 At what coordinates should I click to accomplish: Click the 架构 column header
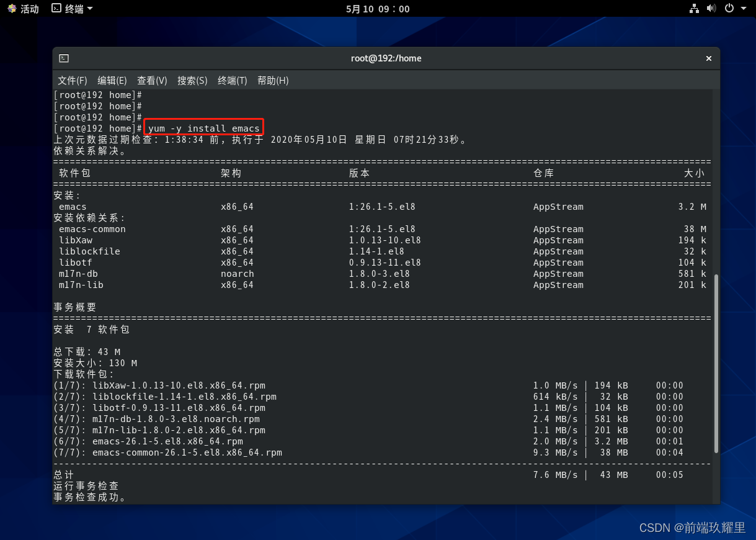(x=231, y=173)
